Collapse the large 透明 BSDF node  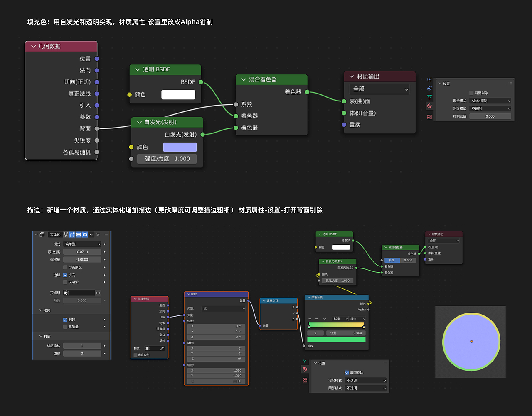(138, 69)
